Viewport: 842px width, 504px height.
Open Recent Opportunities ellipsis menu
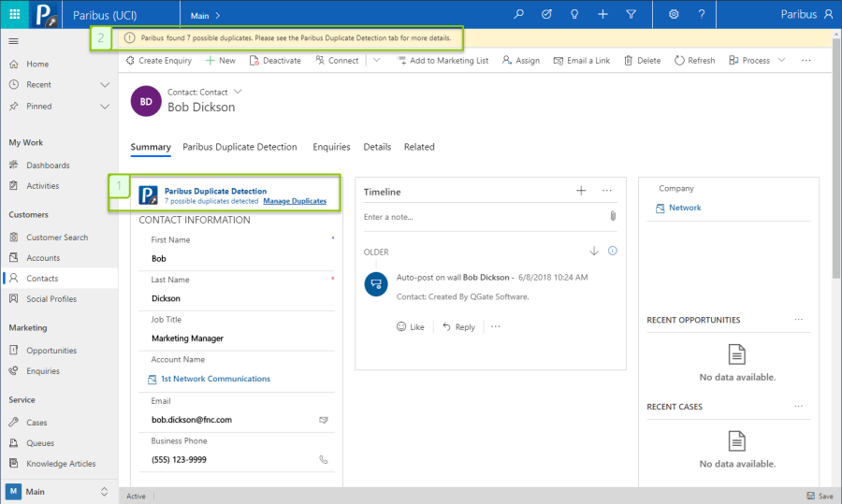click(799, 320)
